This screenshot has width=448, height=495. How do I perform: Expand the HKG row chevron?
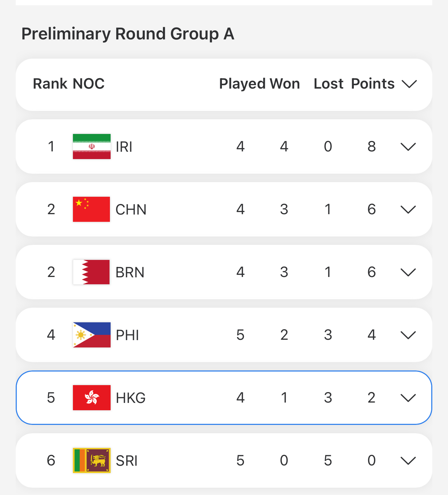point(408,398)
